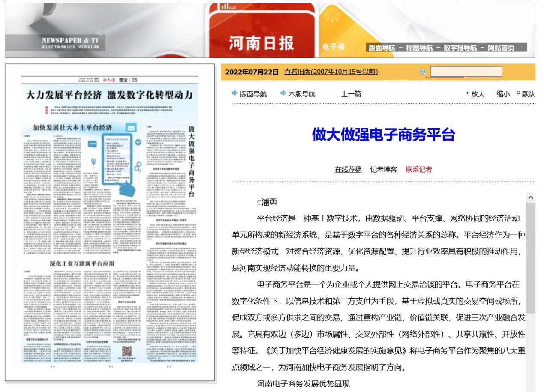Click the 本版导航 arrow icon
This screenshot has height=392, width=544.
click(x=283, y=93)
